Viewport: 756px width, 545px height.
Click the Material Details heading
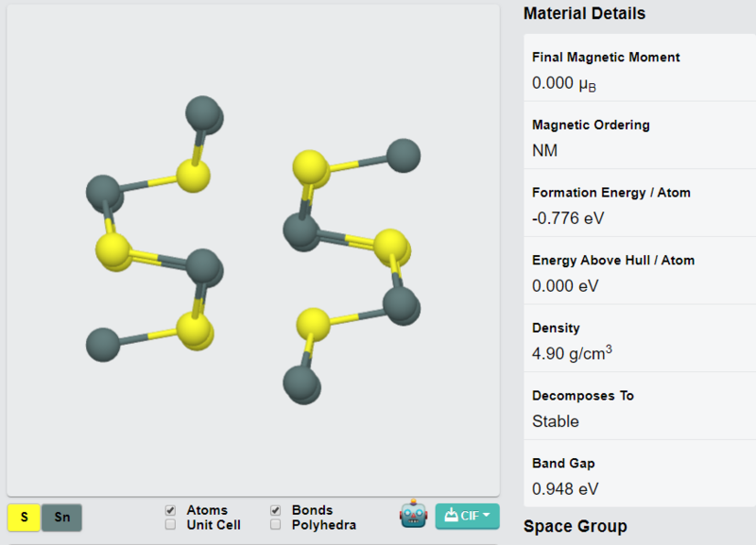click(584, 13)
